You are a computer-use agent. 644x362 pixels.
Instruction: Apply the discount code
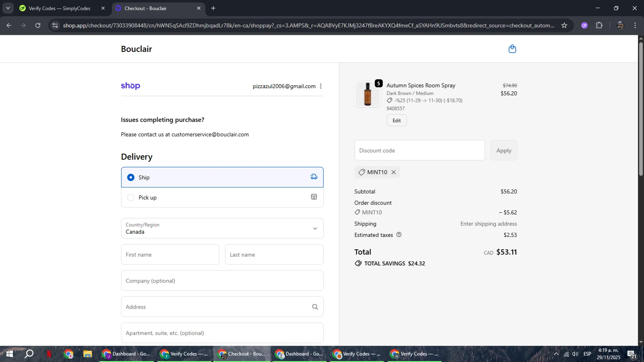(x=504, y=151)
